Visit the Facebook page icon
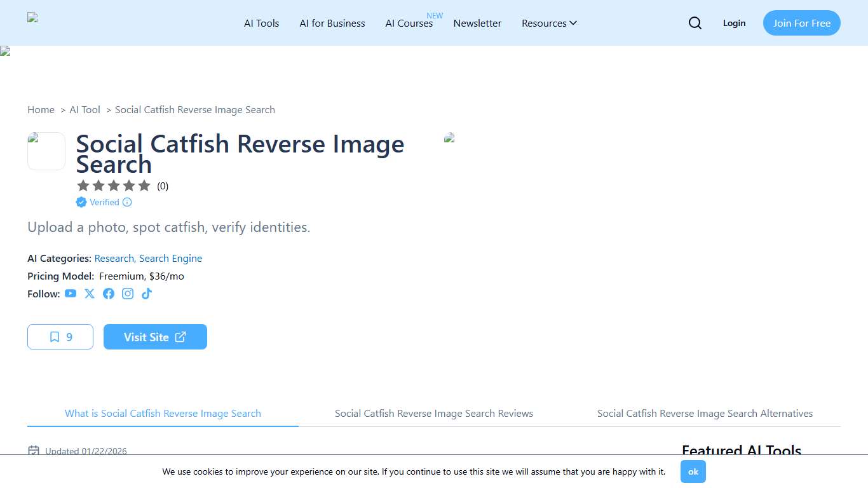The height and width of the screenshot is (488, 868). coord(109,294)
